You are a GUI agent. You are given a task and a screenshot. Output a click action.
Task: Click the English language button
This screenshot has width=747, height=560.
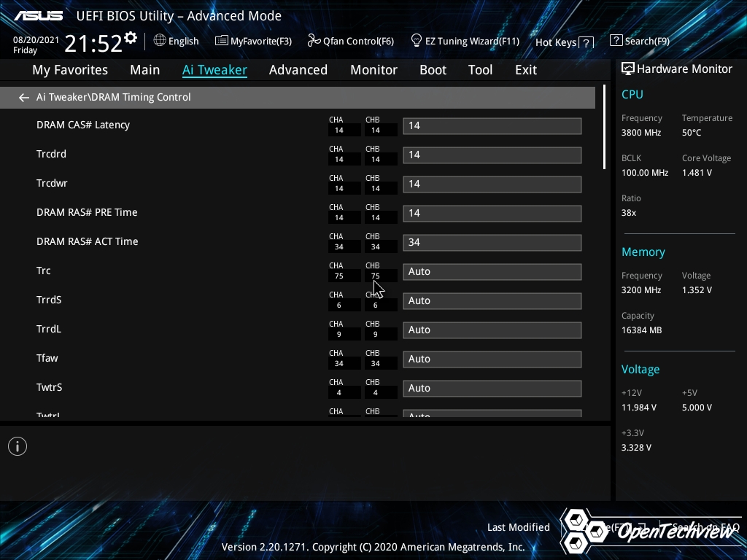[x=177, y=41]
